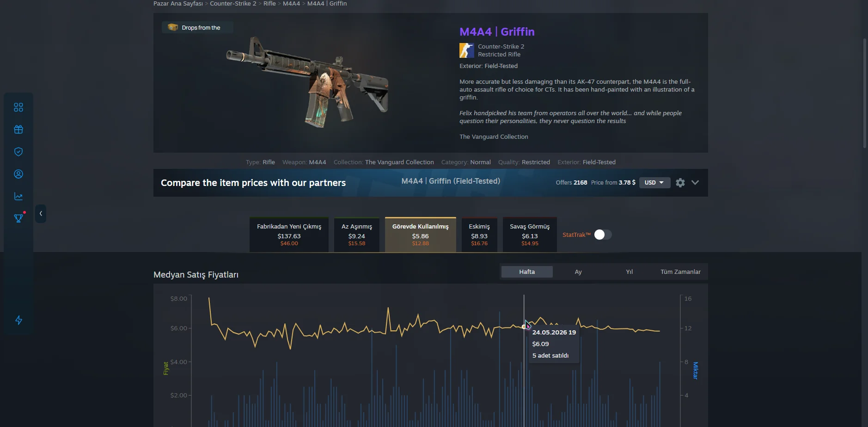Click the page vertical scrollbar
This screenshot has width=868, height=427.
pyautogui.click(x=865, y=93)
